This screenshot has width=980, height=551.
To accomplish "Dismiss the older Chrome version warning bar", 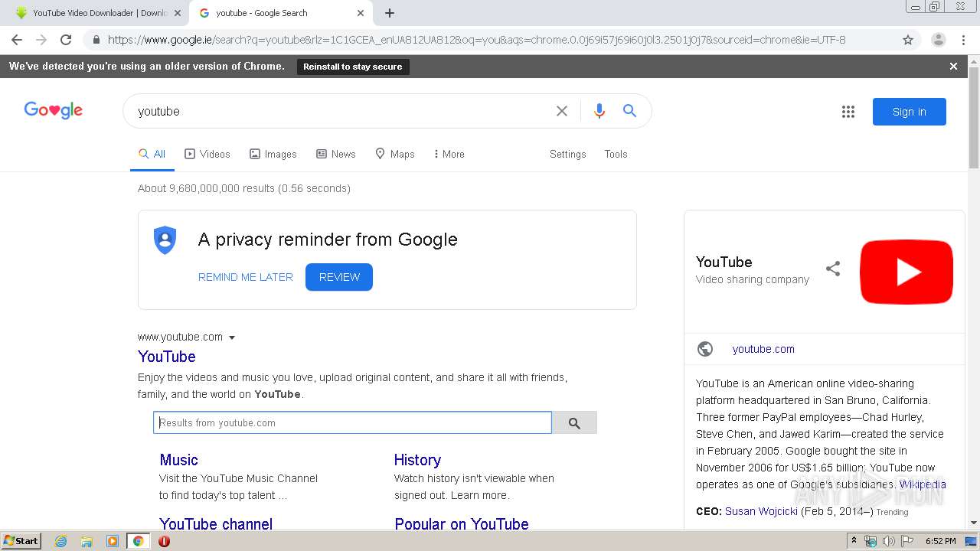I will click(953, 67).
